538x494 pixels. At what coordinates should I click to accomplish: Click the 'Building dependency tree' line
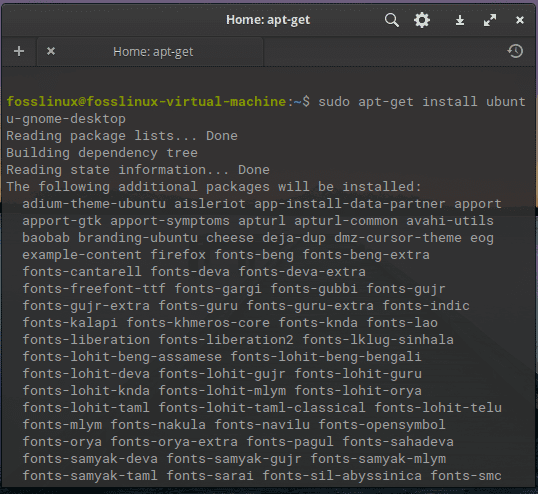click(102, 153)
